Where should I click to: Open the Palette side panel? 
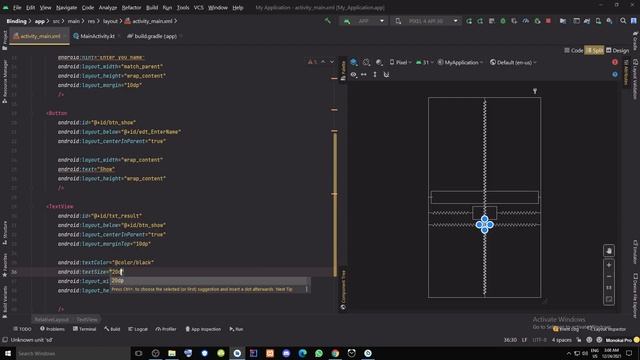coord(343,71)
